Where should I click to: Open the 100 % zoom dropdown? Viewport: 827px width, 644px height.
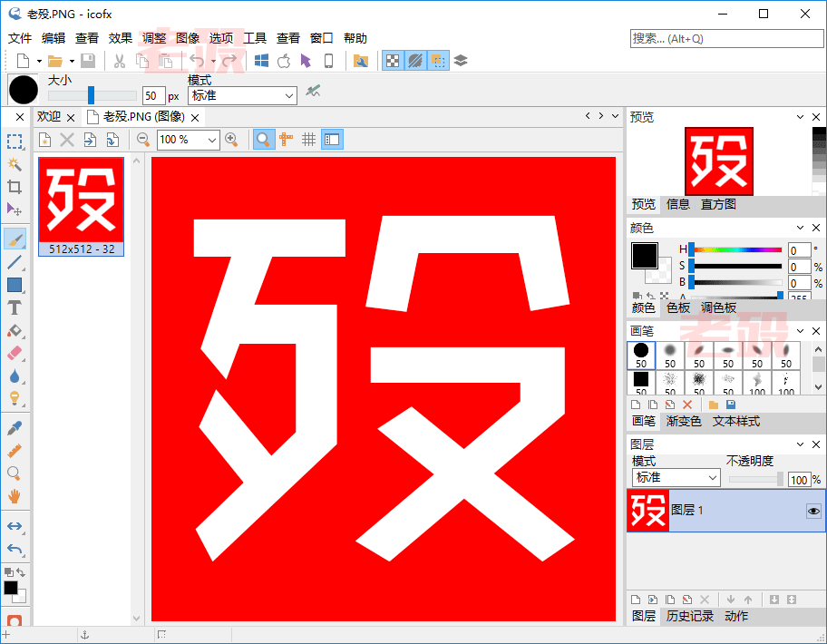[x=189, y=140]
